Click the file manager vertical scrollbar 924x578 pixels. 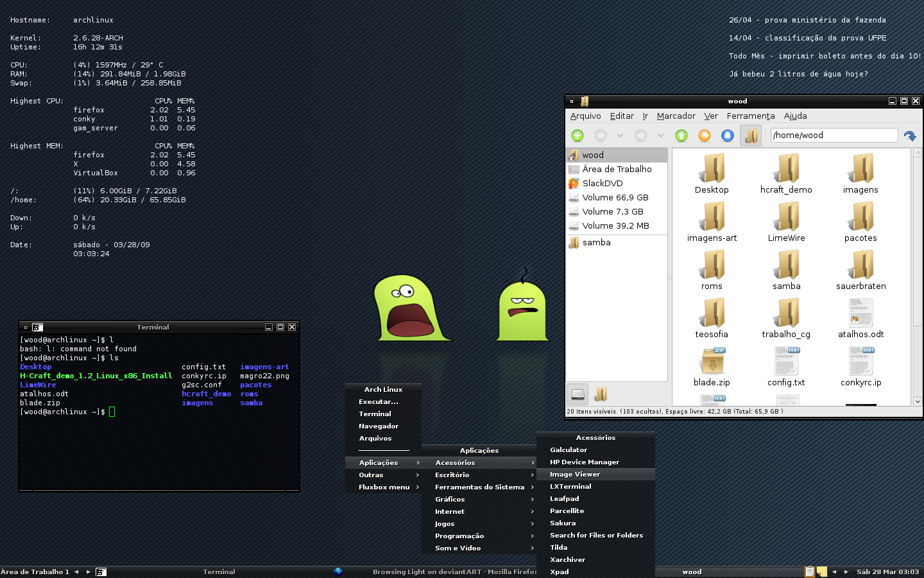(918, 277)
